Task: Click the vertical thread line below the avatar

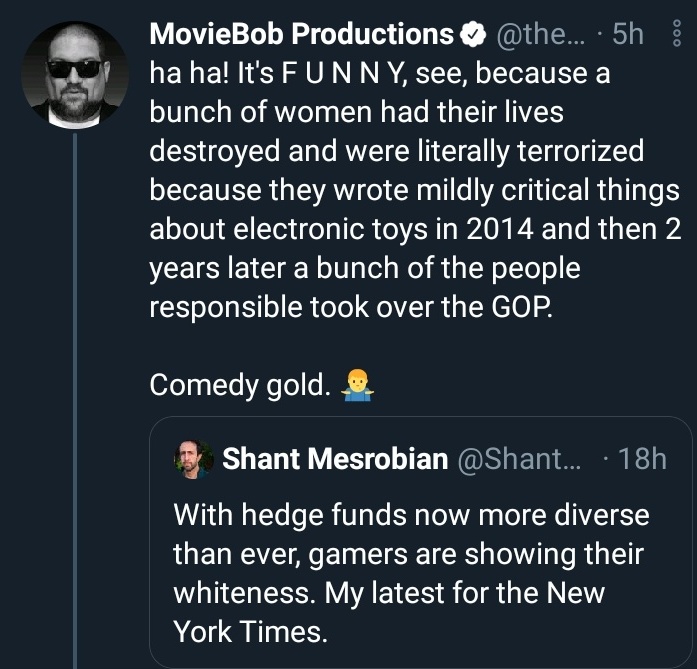Action: pos(75,400)
